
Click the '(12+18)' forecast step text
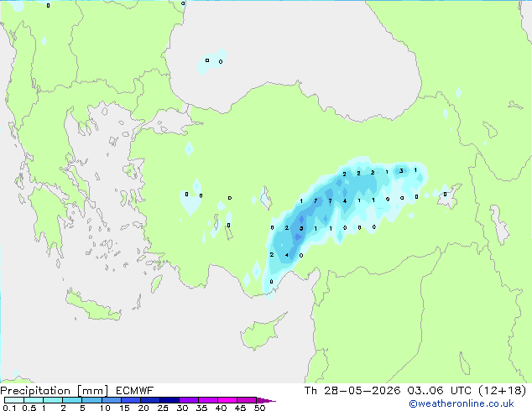(503, 391)
